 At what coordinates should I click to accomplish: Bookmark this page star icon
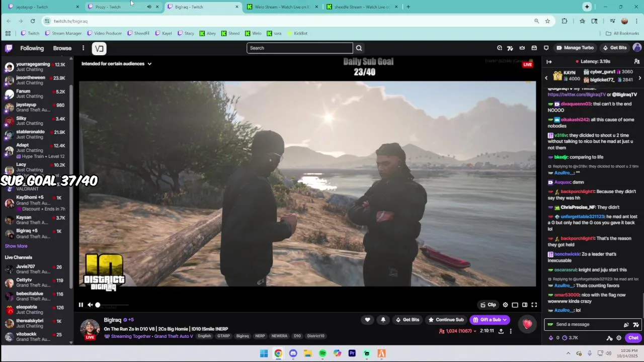pos(547,21)
